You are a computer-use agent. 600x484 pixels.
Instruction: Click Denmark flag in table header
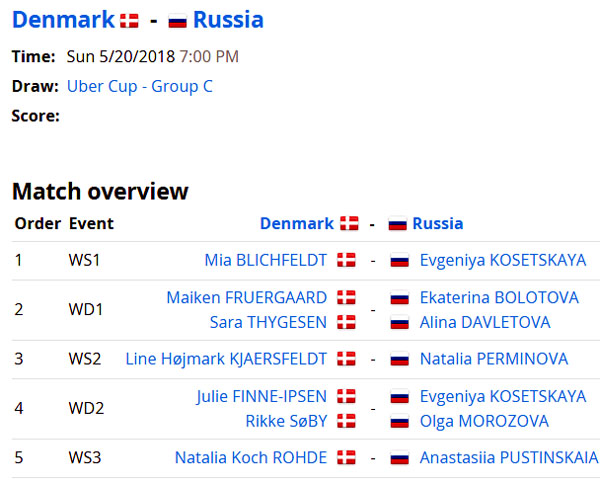pyautogui.click(x=349, y=223)
